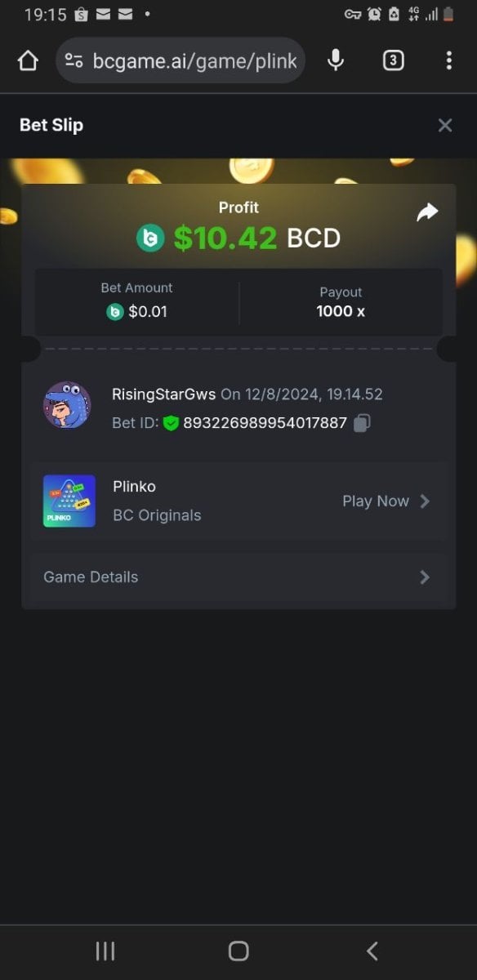Tap the Android recent apps button
This screenshot has height=980, width=477.
coord(105,951)
